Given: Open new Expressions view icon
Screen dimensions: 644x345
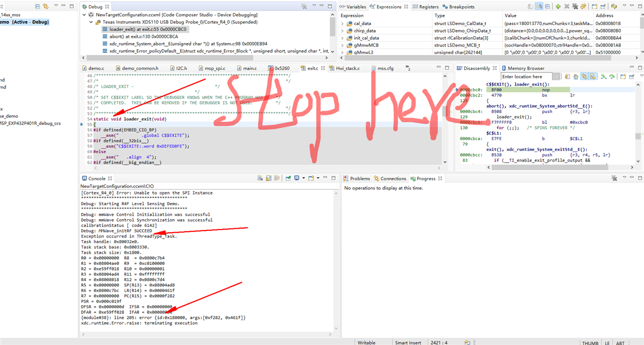Looking at the screenshot, I should [594, 6].
